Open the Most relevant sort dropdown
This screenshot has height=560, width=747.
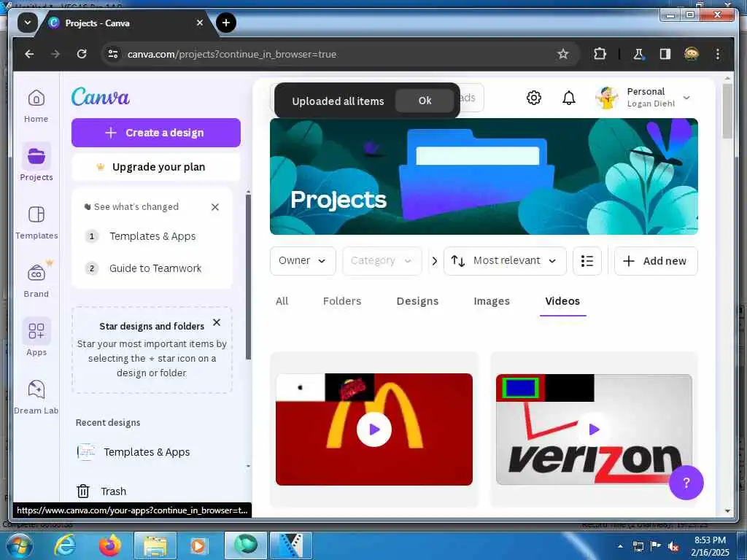click(x=505, y=261)
